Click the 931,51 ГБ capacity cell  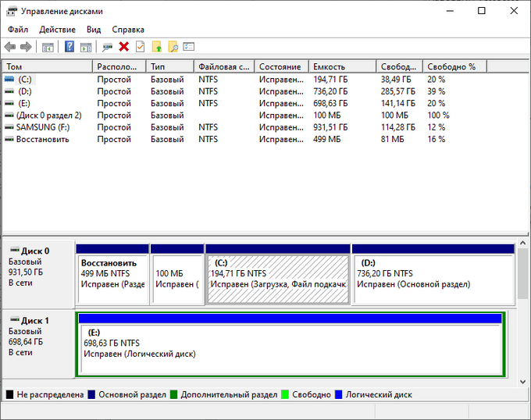330,127
